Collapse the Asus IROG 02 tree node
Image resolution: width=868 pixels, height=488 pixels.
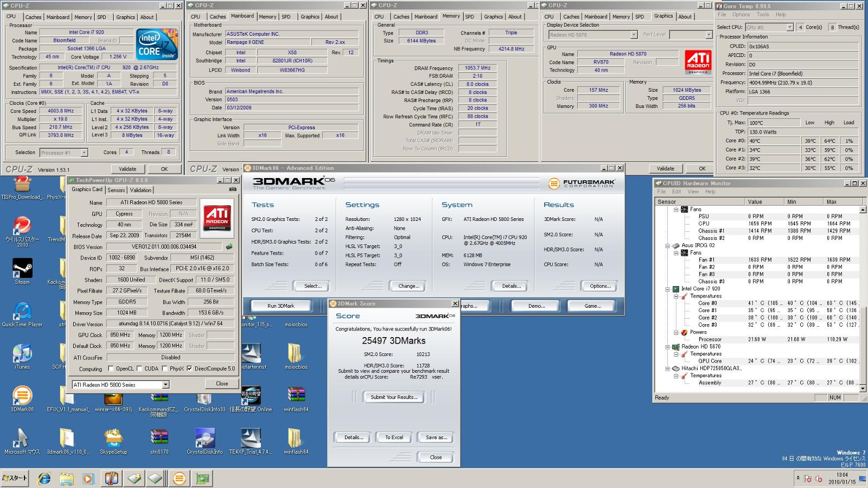tap(668, 245)
